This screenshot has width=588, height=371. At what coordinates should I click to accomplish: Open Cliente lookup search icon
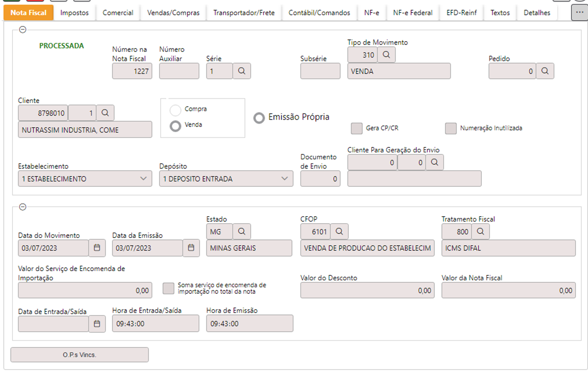pos(105,113)
